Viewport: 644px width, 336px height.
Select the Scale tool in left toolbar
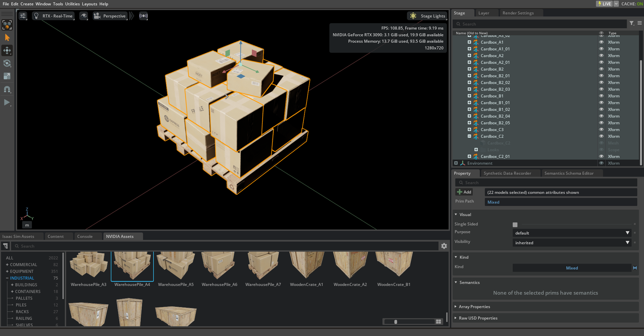(x=7, y=76)
